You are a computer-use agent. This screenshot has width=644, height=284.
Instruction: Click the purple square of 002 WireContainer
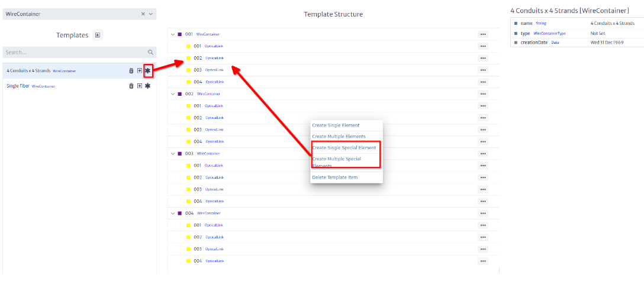[x=180, y=93]
